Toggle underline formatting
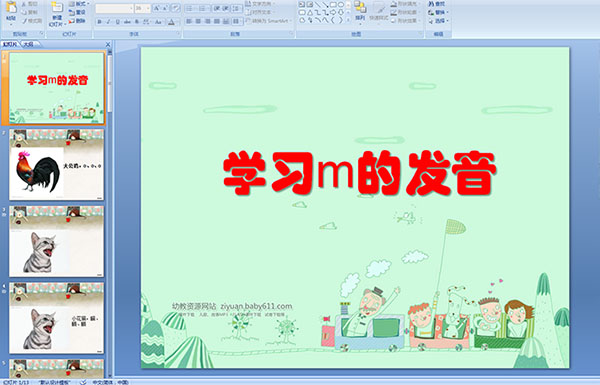The image size is (600, 385). tap(117, 22)
